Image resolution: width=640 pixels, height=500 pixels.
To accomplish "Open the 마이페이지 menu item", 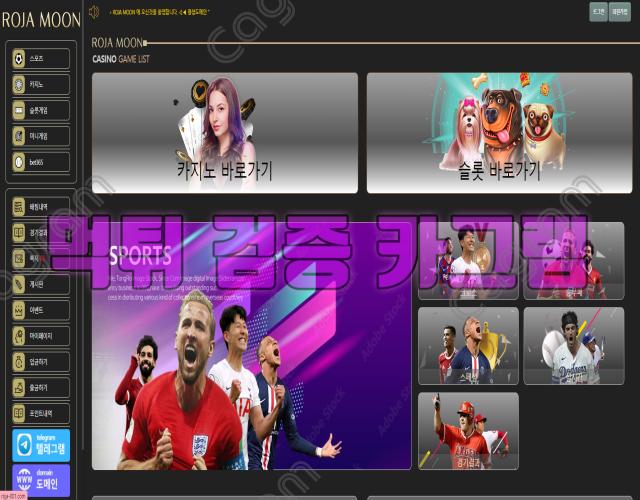I will [41, 336].
